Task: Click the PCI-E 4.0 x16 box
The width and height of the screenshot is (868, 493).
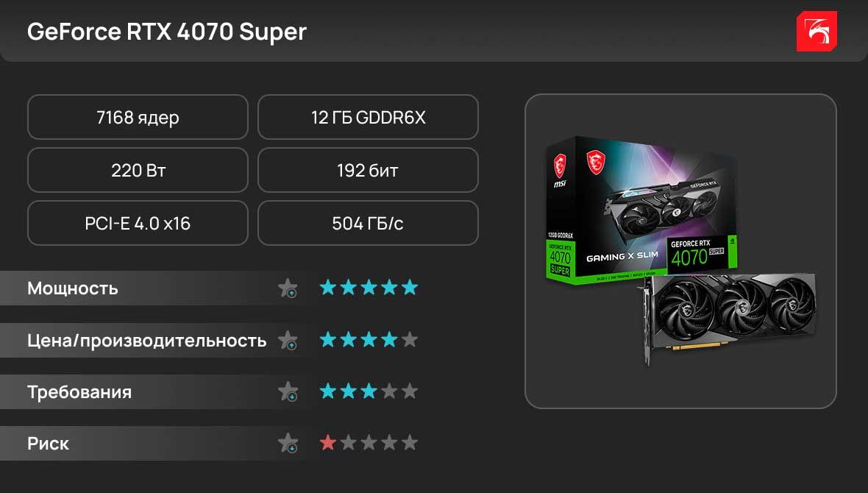Action: (138, 223)
